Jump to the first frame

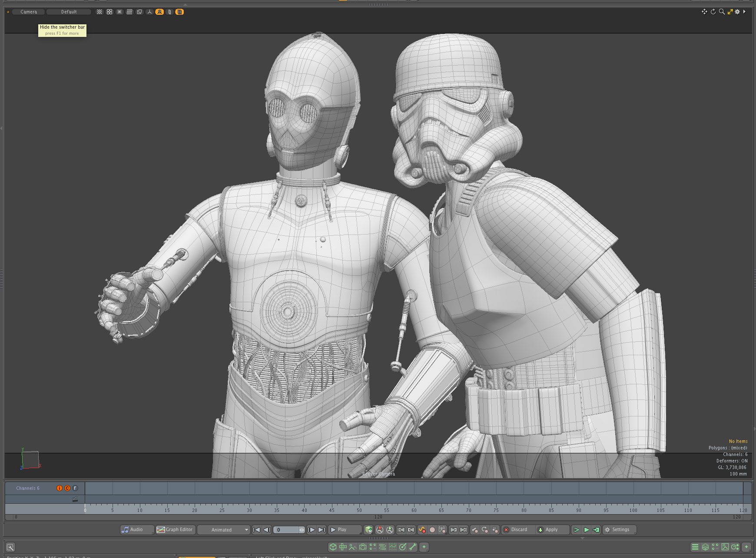click(257, 530)
